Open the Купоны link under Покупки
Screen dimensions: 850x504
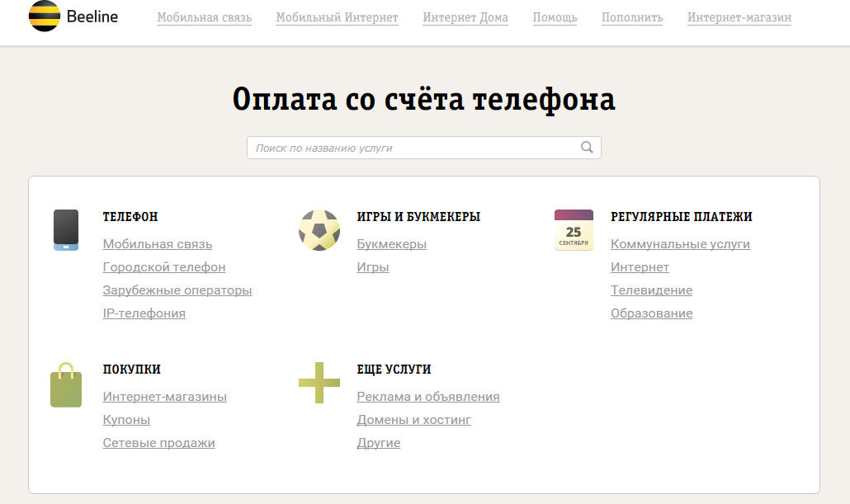[126, 420]
